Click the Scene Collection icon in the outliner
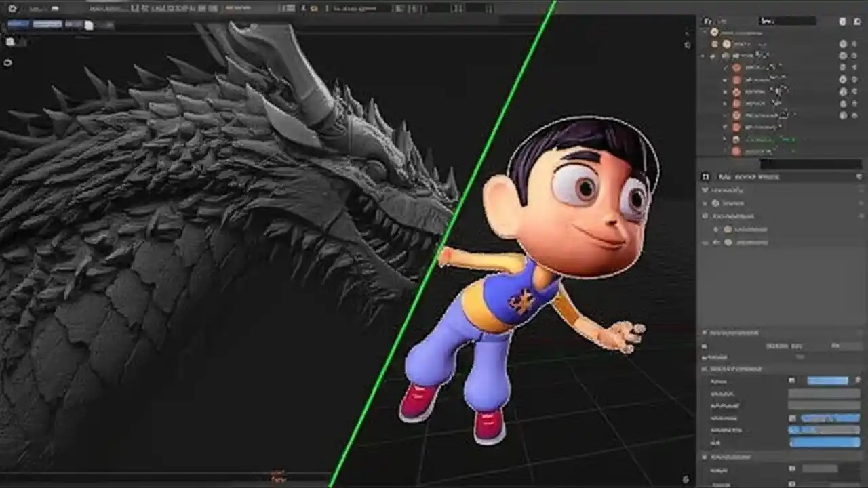This screenshot has height=488, width=868. [715, 33]
